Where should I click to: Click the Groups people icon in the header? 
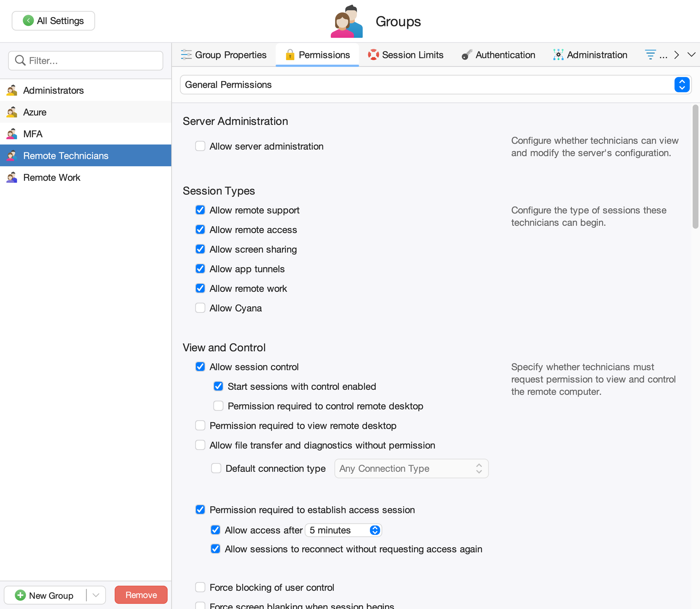click(x=346, y=21)
